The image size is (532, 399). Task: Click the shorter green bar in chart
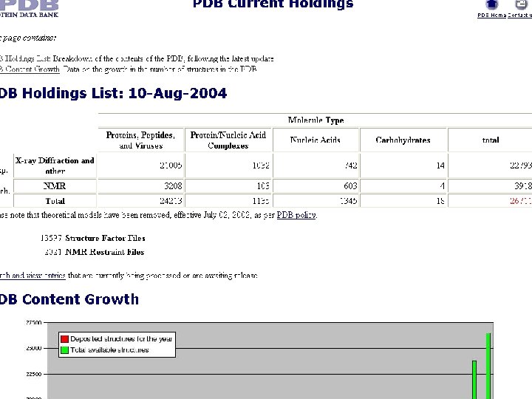click(x=474, y=380)
